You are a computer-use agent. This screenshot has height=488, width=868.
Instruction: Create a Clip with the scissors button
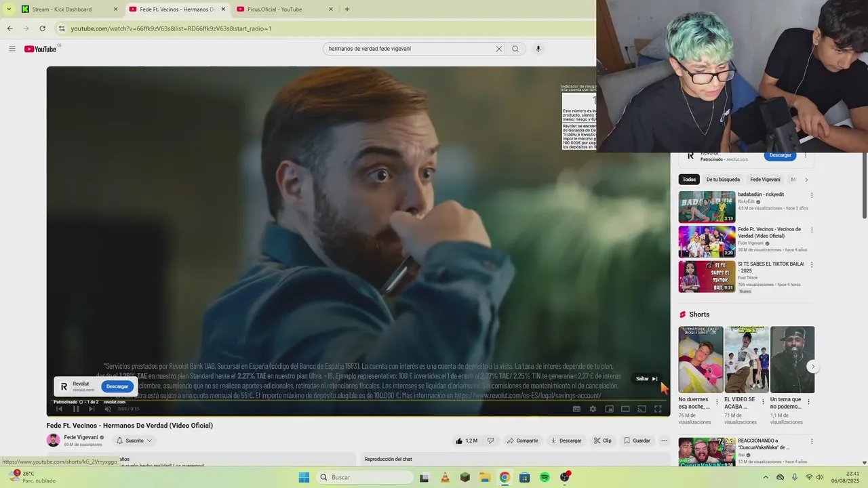(603, 441)
